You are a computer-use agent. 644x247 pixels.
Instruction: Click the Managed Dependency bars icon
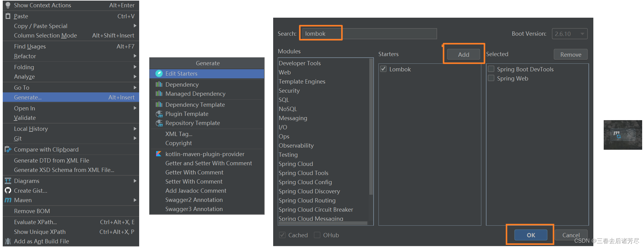(x=159, y=94)
